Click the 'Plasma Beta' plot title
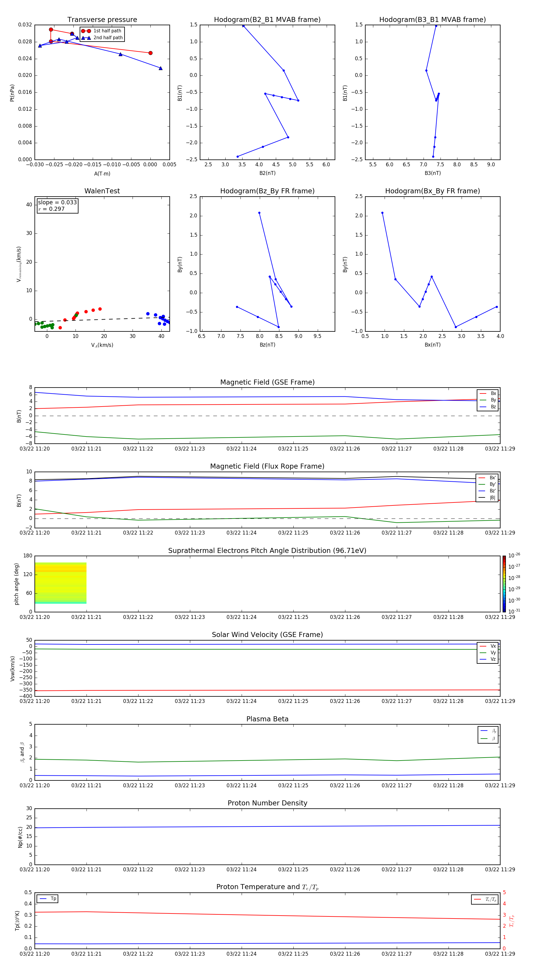 click(267, 719)
